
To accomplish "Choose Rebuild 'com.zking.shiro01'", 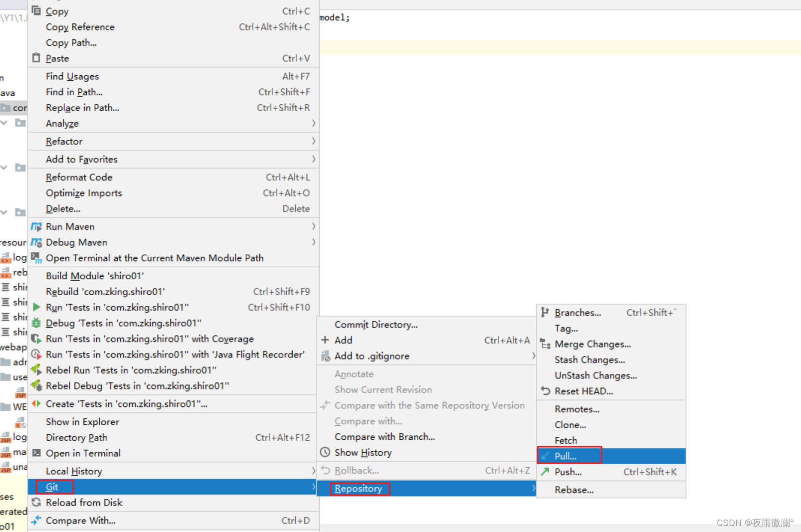I will [173, 292].
